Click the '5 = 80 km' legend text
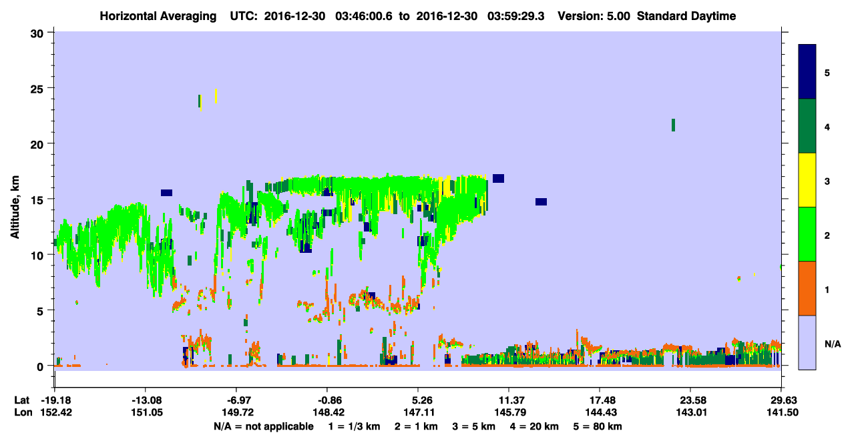Image resolution: width=868 pixels, height=445 pixels. 599,426
